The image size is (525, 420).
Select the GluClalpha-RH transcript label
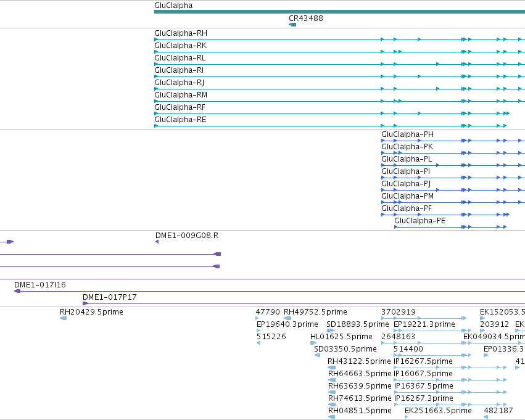tap(181, 33)
